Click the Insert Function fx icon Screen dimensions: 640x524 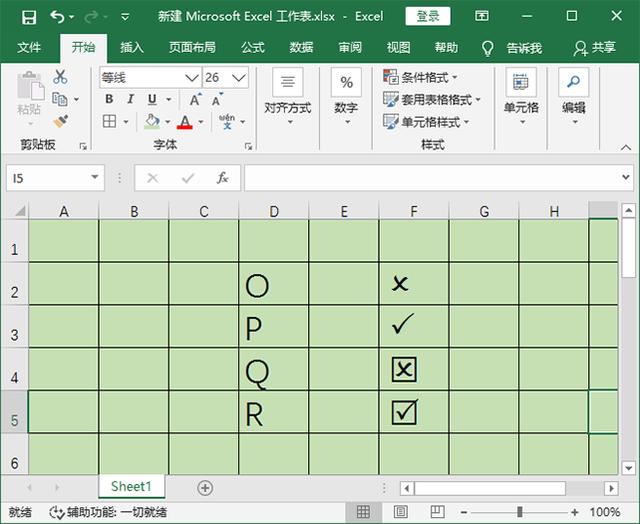223,178
